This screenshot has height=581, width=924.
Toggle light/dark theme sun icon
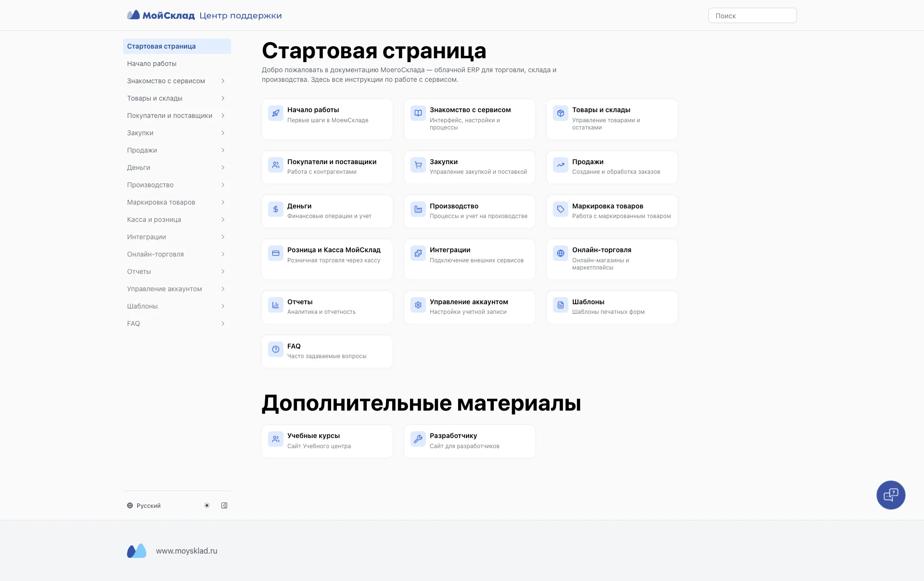pyautogui.click(x=207, y=505)
